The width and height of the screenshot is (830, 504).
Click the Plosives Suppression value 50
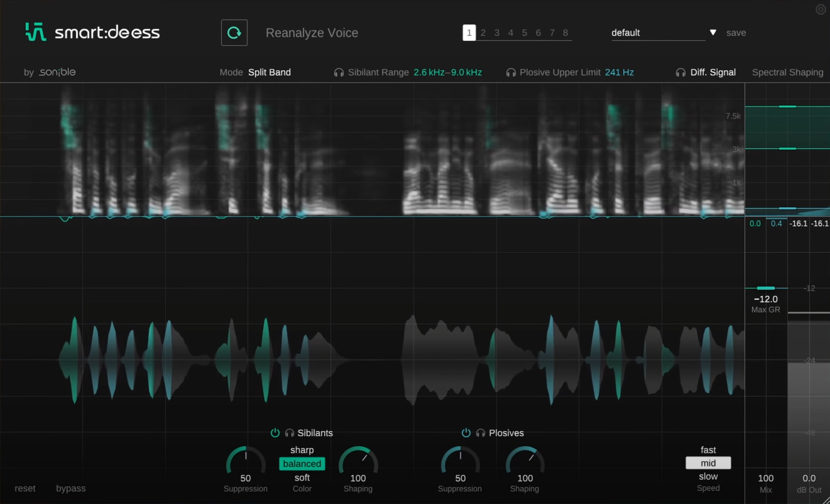(461, 478)
